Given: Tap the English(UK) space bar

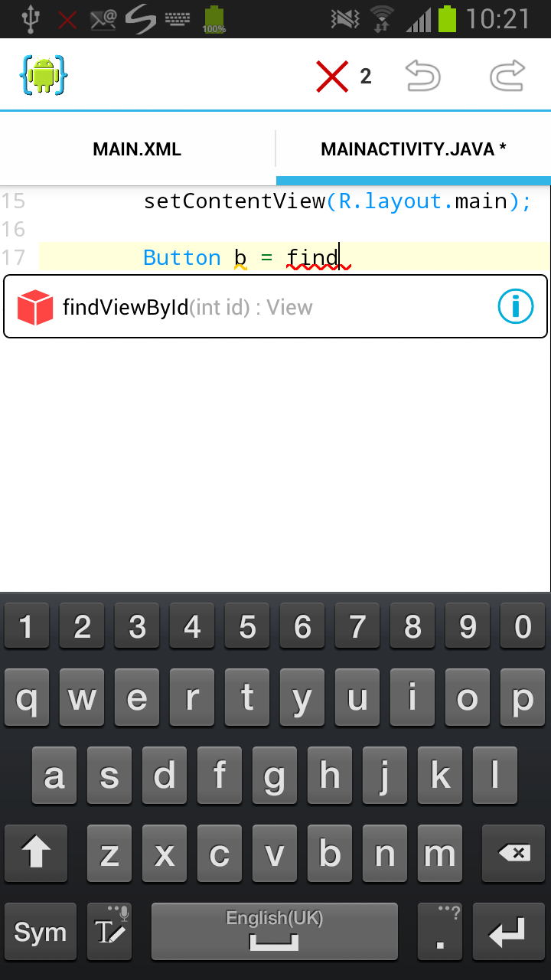Looking at the screenshot, I should 275,931.
